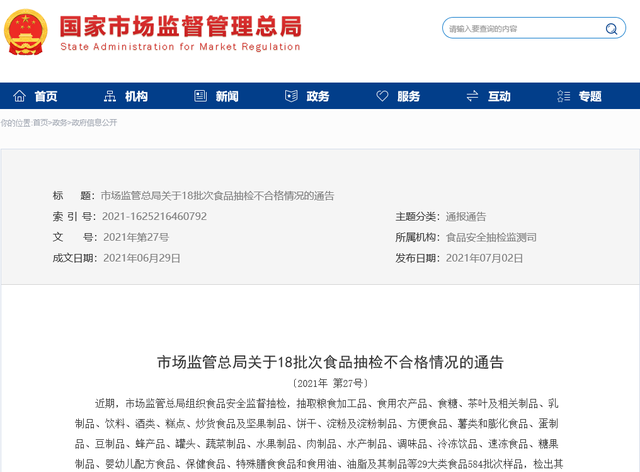Click the 发布日期 label
The width and height of the screenshot is (640, 472).
pos(418,258)
